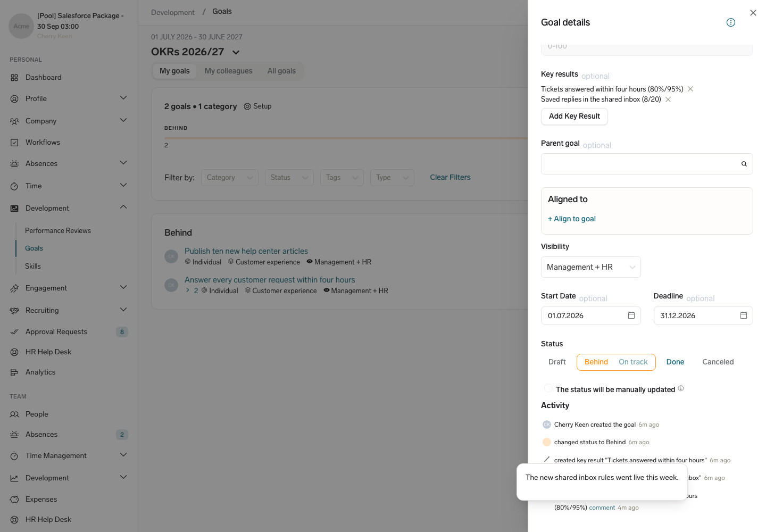Enable manual status update checkbox
Image resolution: width=766 pixels, height=532 pixels.
point(548,388)
